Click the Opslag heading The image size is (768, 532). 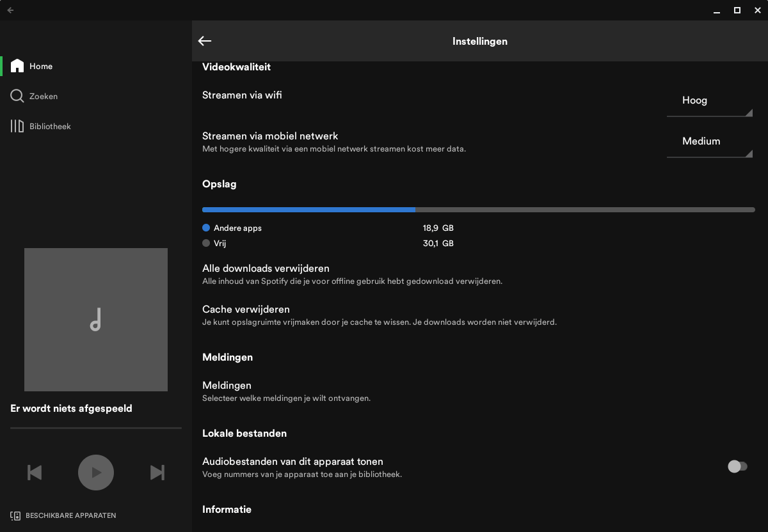coord(220,184)
